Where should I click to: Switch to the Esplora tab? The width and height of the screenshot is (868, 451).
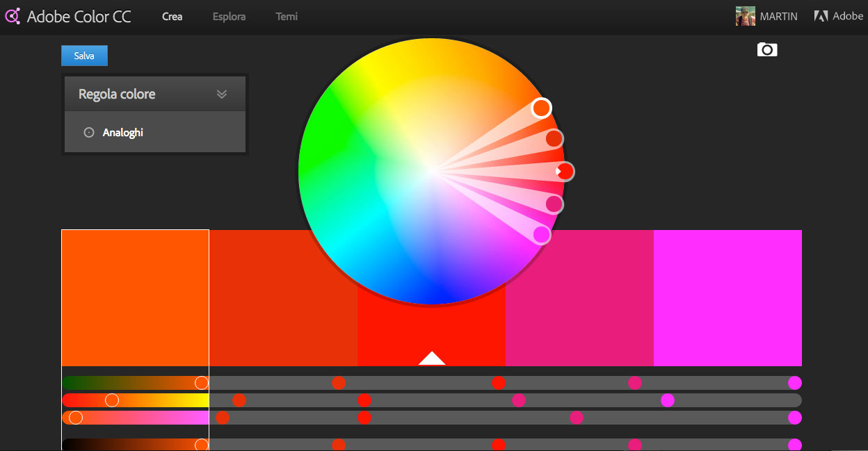point(229,16)
